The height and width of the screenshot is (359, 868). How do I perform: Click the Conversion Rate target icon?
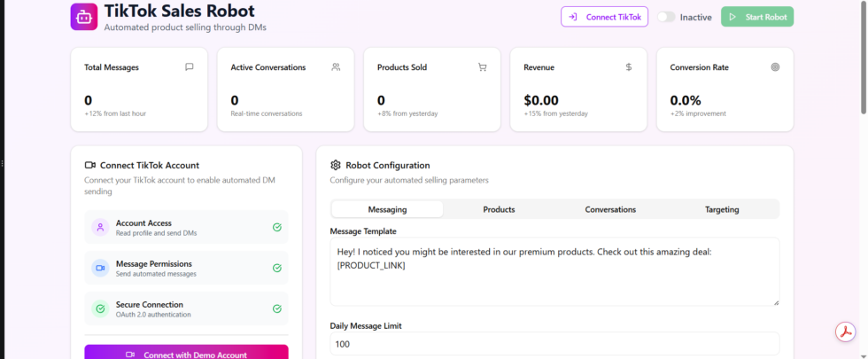(775, 66)
